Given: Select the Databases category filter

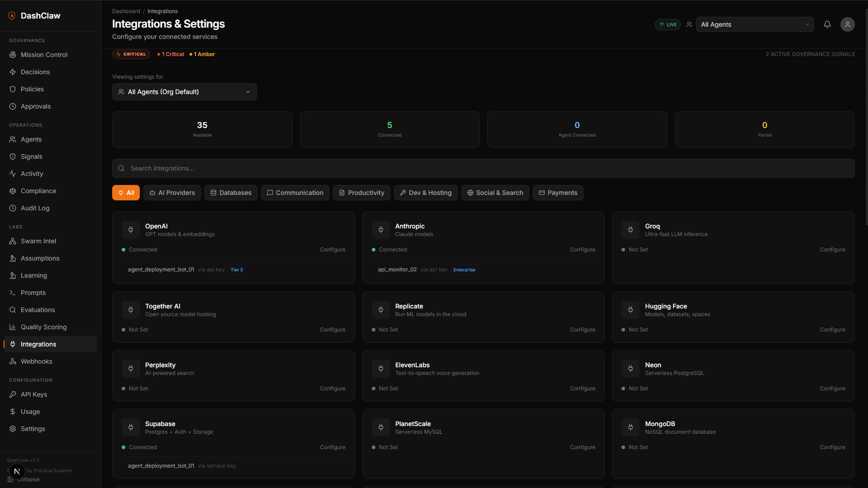Looking at the screenshot, I should [x=231, y=192].
